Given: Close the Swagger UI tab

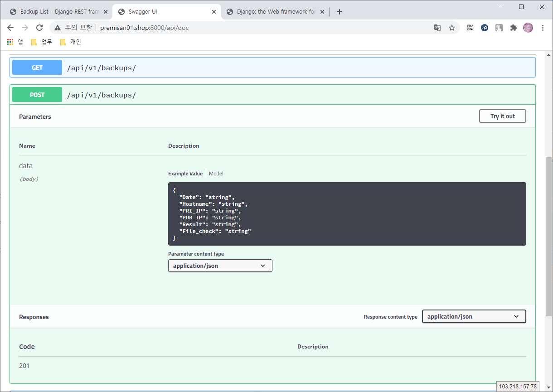Looking at the screenshot, I should 214,12.
